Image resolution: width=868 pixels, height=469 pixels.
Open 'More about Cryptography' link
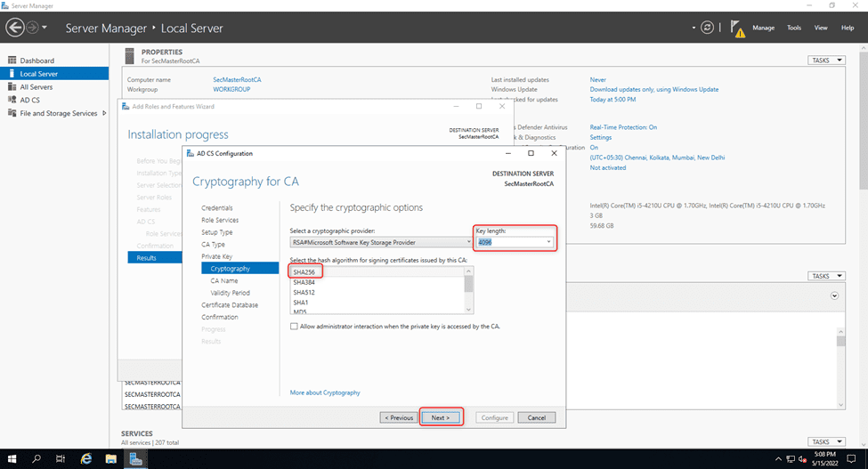pos(325,392)
